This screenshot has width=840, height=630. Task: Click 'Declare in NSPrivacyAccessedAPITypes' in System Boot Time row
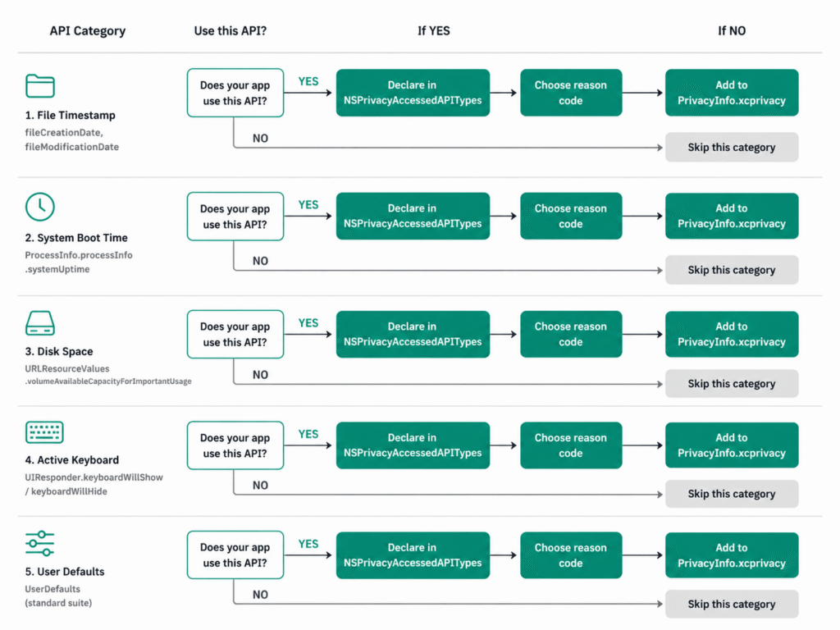[x=413, y=216]
